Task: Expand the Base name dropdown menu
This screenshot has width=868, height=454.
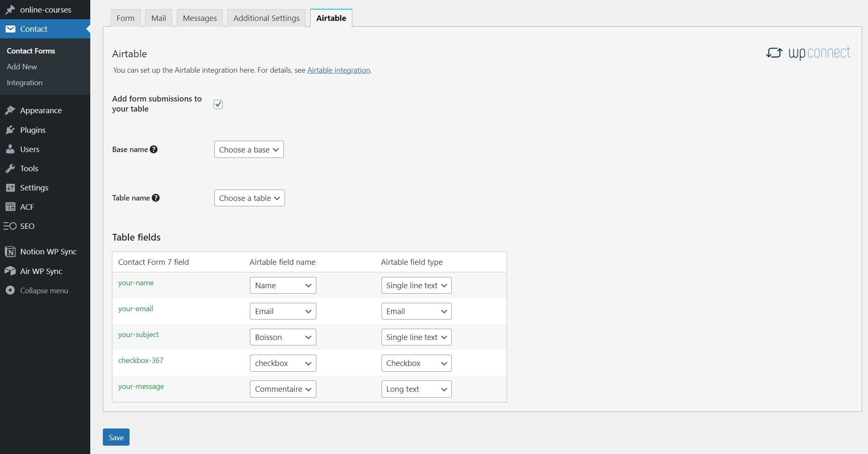Action: [248, 150]
